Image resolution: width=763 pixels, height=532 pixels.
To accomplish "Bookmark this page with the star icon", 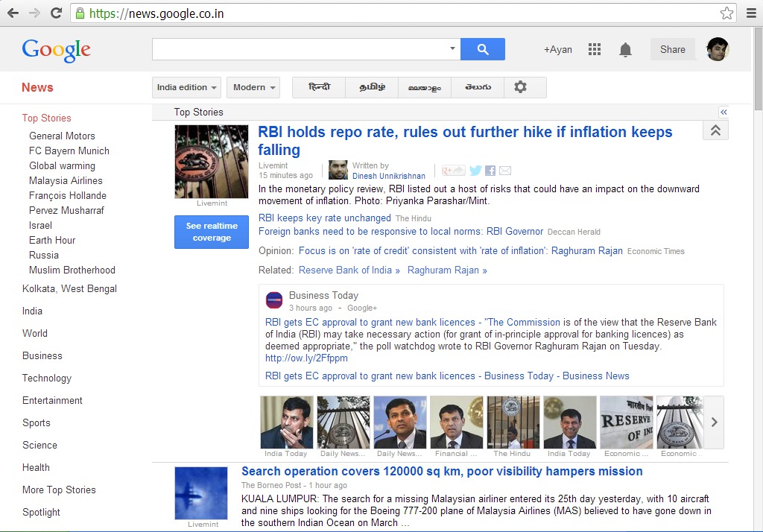I will pos(726,13).
